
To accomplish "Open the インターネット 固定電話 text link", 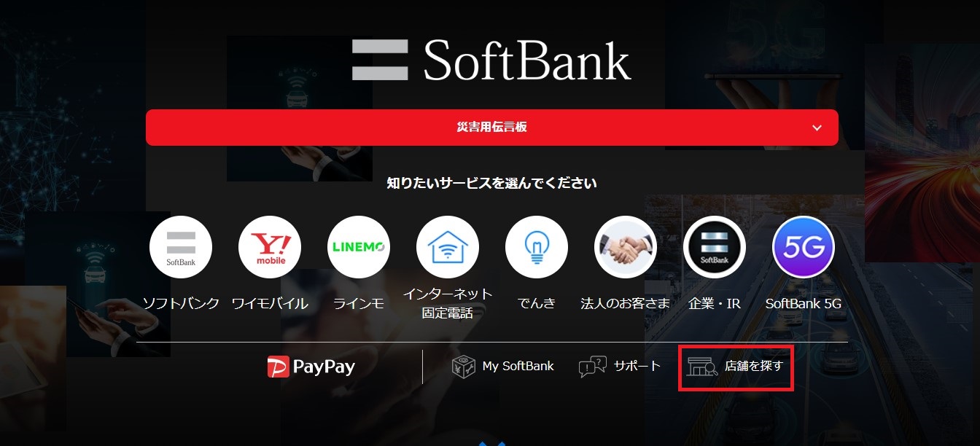I will point(448,304).
